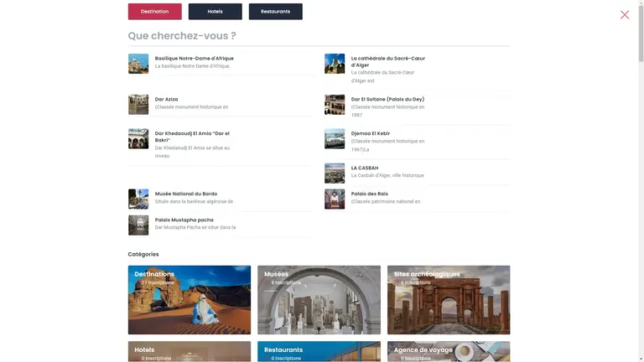Switch to the Hotels tab
Screen dimensions: 644x362
216,12
